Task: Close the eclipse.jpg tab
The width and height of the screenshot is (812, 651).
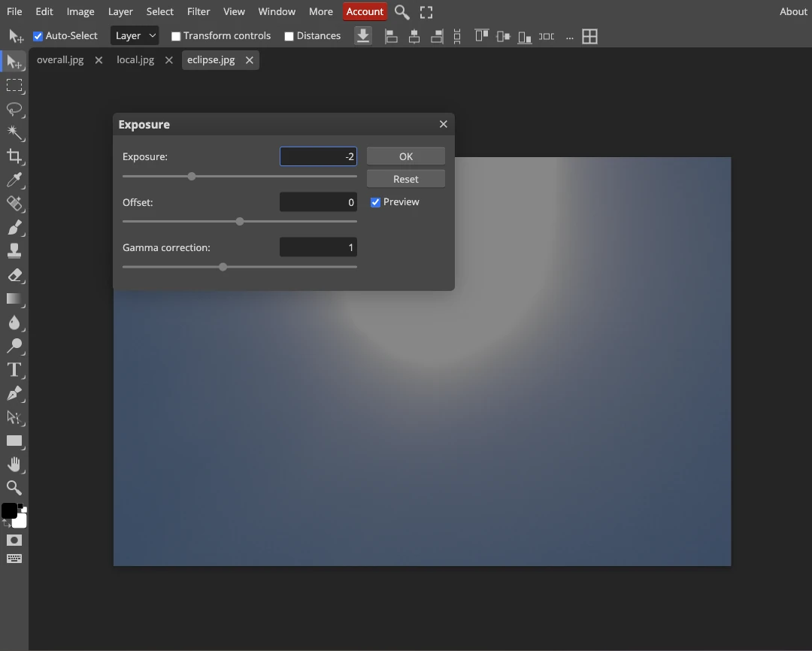Action: pyautogui.click(x=250, y=61)
